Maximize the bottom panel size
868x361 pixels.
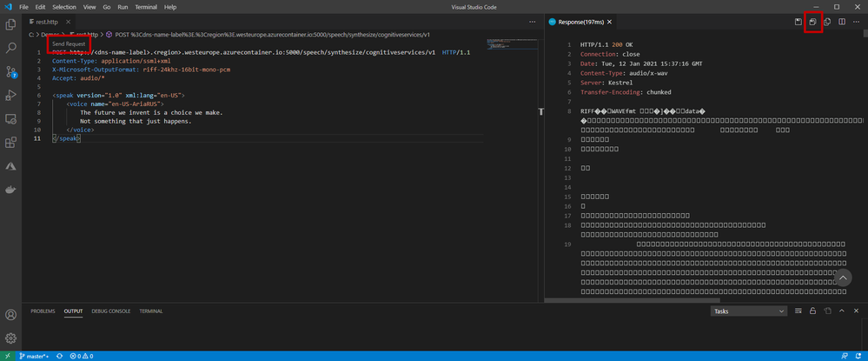click(841, 311)
